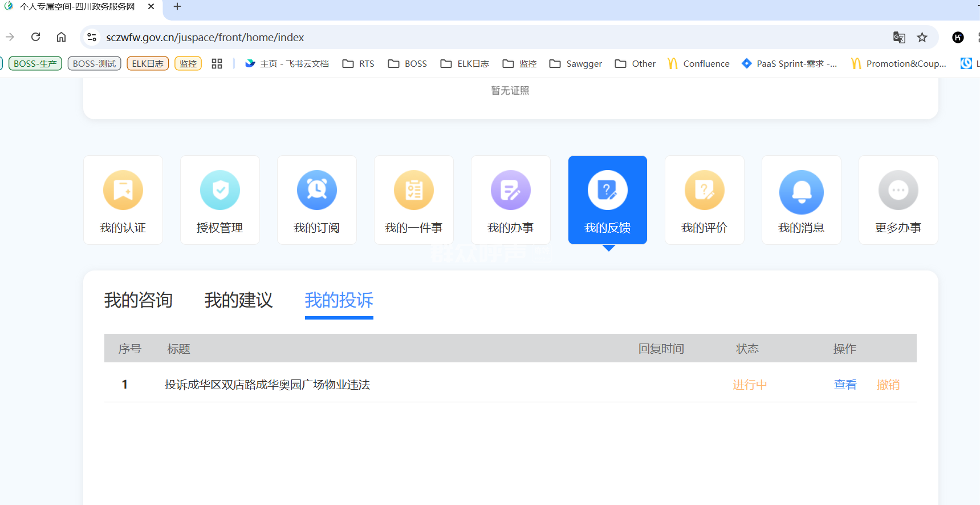
Task: Click 撤销 to withdraw the complaint
Action: point(888,385)
